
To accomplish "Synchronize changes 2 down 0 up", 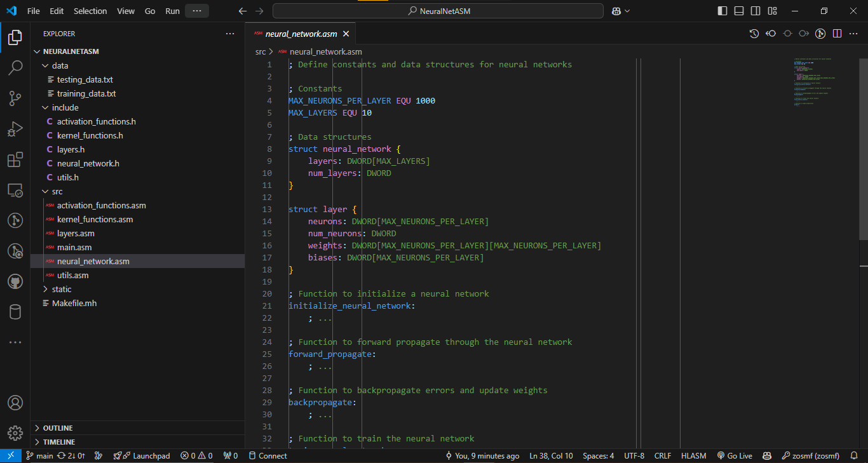I will pos(71,455).
